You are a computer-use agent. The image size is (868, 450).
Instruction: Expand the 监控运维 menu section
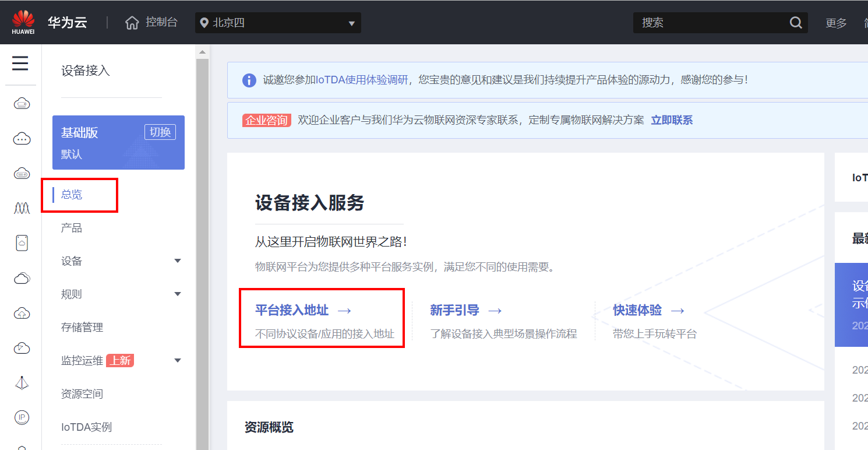(178, 361)
